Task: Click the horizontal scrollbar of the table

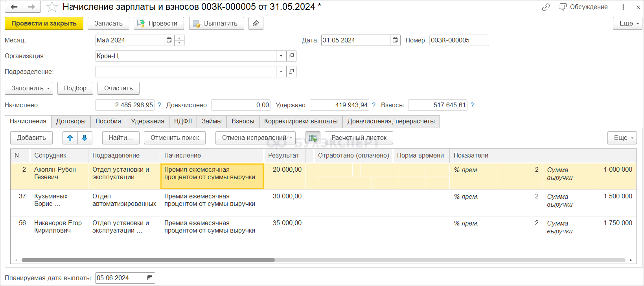Action: pos(148,260)
